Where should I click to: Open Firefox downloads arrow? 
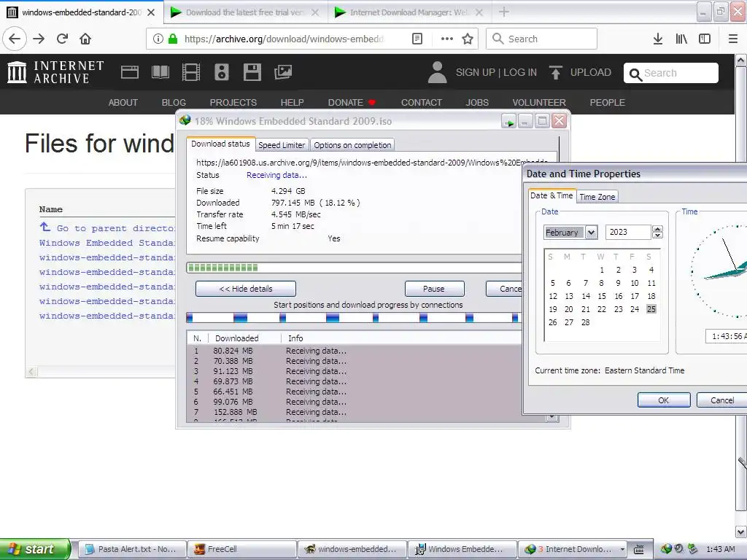tap(658, 39)
